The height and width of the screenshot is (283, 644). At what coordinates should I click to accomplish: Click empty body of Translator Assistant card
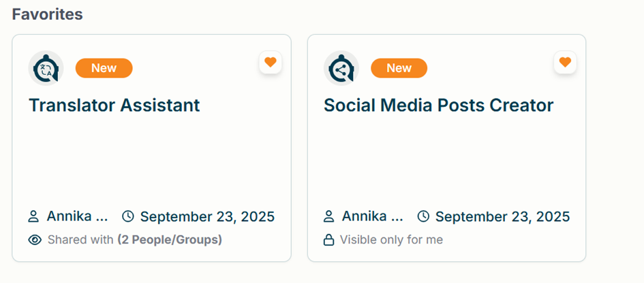(x=150, y=160)
